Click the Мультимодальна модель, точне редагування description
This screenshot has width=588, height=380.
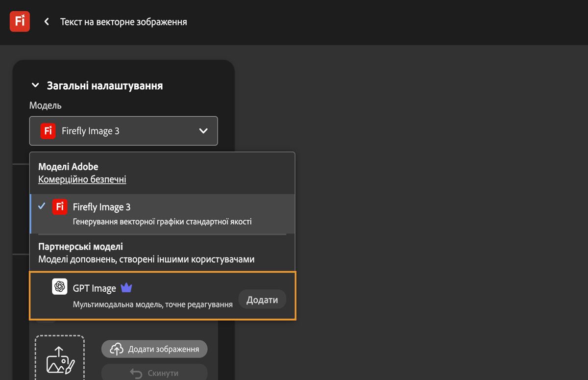[x=152, y=304]
